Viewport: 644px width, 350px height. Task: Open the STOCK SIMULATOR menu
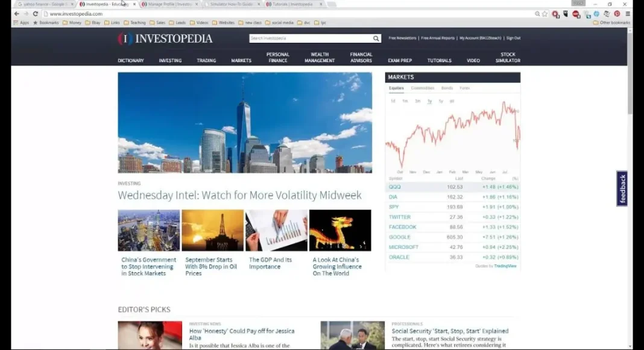coord(508,57)
